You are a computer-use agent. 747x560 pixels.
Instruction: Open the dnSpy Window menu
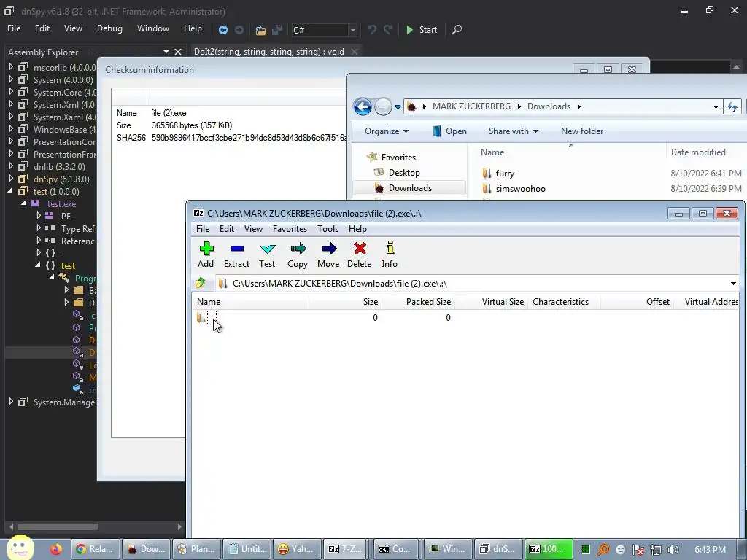point(153,28)
